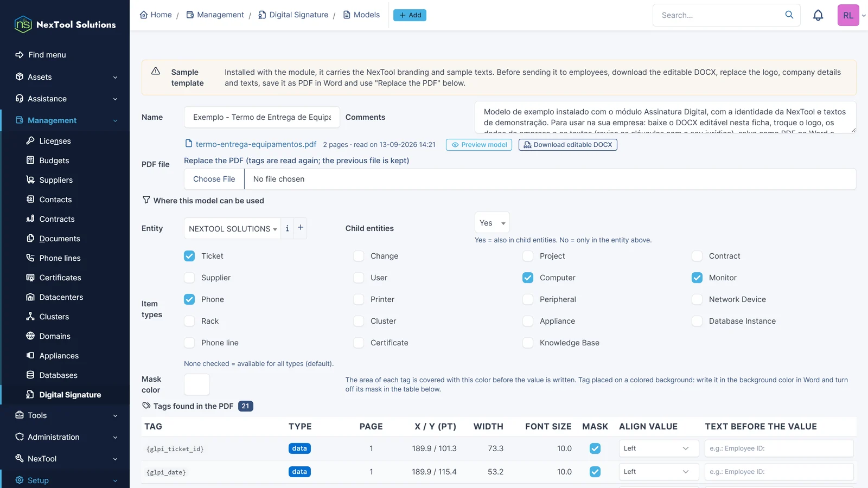Open the notifications bell icon
The height and width of the screenshot is (488, 868).
(x=818, y=15)
